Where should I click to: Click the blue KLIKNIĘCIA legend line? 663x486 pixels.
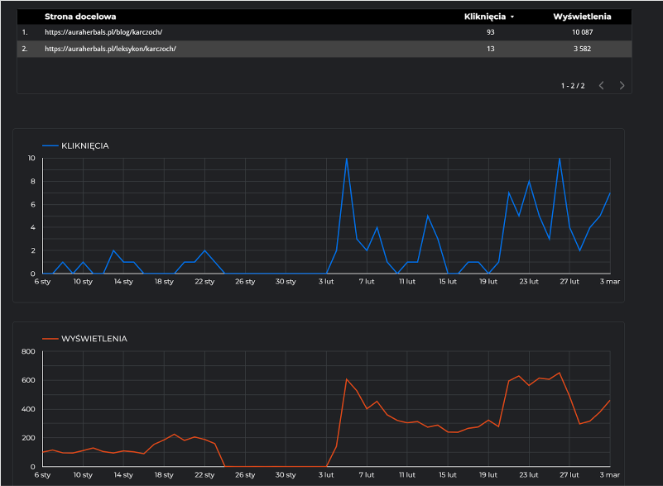click(x=48, y=146)
